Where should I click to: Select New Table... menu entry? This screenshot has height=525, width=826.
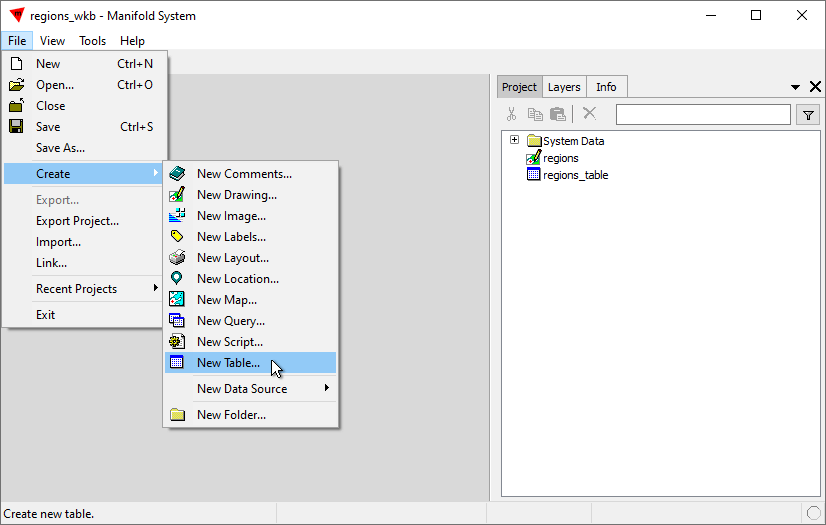point(250,363)
